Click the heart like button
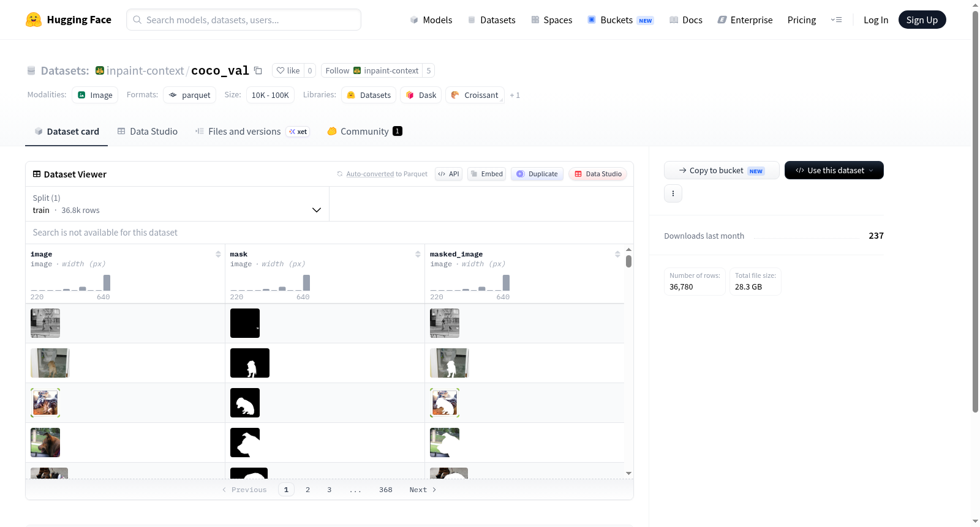 [288, 70]
